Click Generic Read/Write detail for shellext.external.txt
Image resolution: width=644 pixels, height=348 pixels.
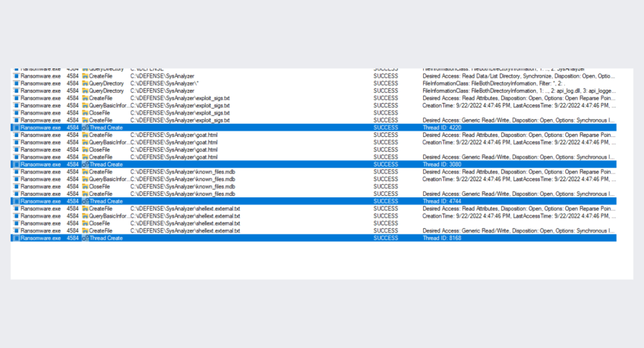(x=519, y=231)
